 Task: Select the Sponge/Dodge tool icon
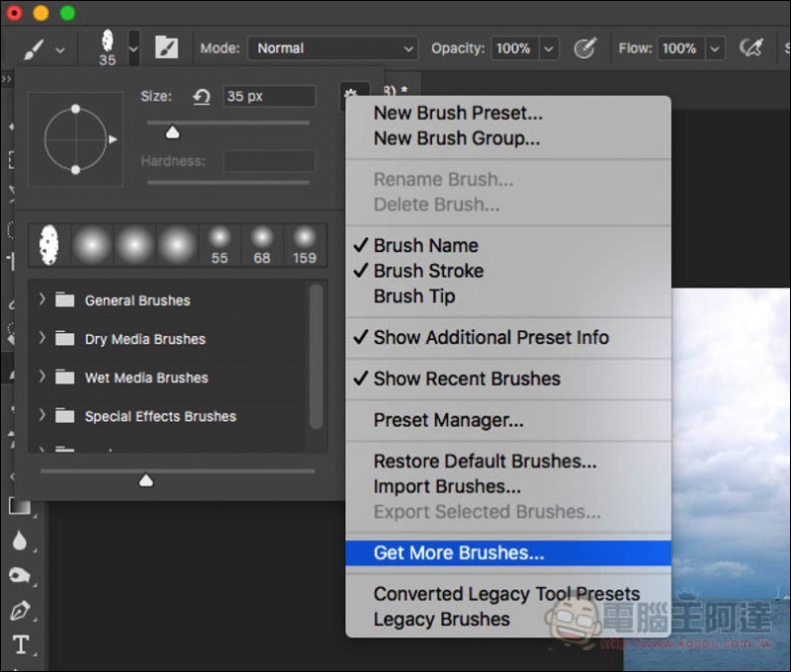(x=20, y=575)
